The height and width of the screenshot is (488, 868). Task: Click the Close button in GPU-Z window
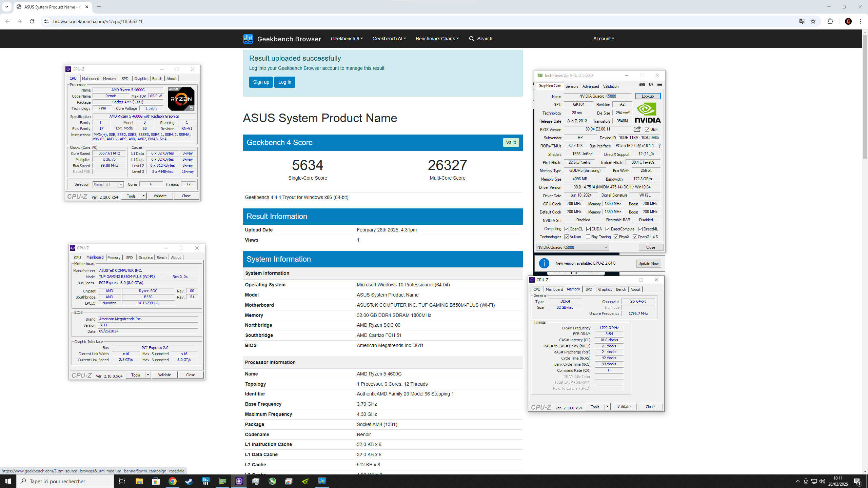click(651, 247)
